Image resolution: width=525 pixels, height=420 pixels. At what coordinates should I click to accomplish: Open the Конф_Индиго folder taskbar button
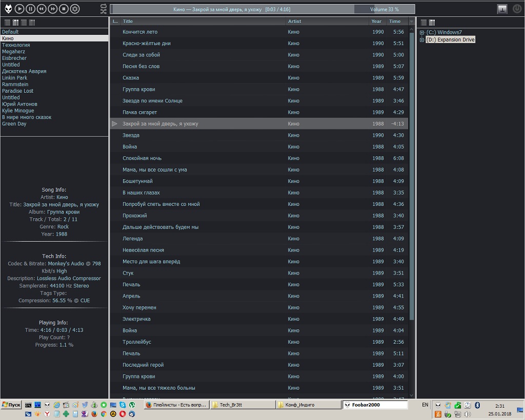(x=309, y=405)
